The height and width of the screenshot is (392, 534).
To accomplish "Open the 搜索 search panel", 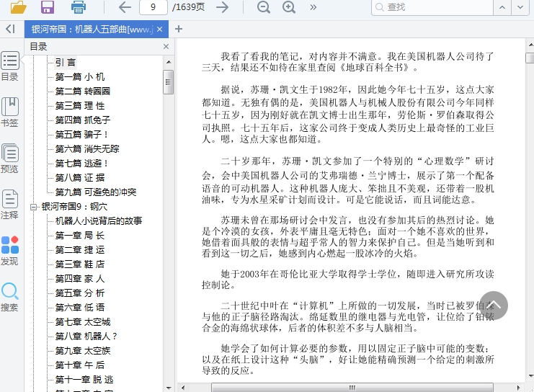I will point(10,297).
